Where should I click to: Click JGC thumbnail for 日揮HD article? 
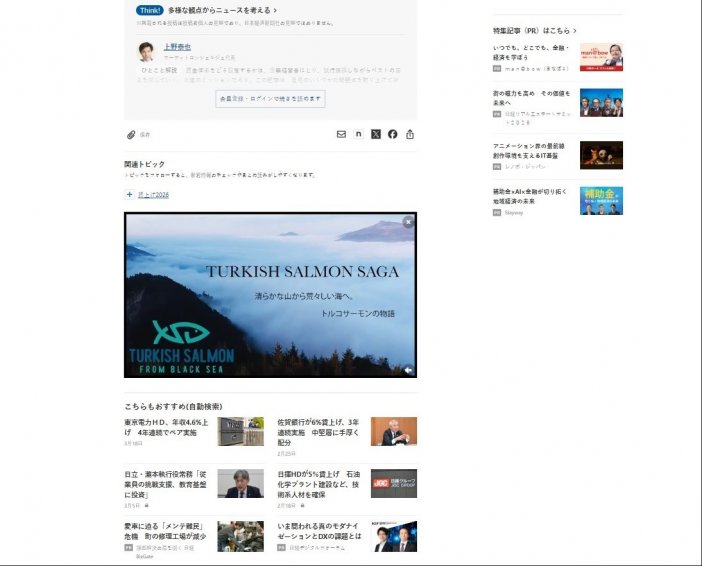(394, 483)
